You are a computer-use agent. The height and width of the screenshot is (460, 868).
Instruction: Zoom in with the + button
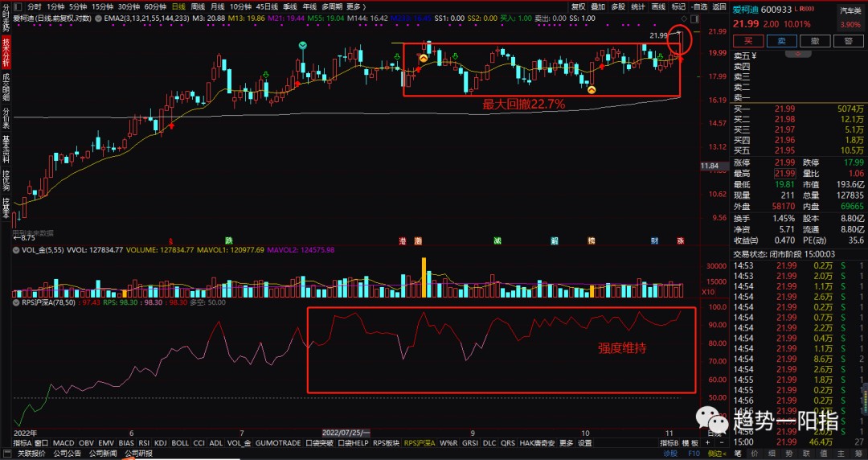coord(707,443)
